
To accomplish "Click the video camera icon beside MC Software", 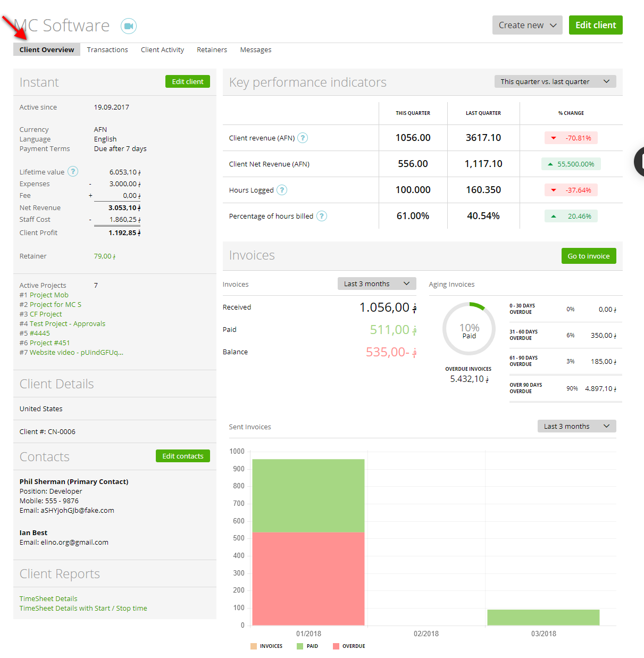I will (128, 26).
